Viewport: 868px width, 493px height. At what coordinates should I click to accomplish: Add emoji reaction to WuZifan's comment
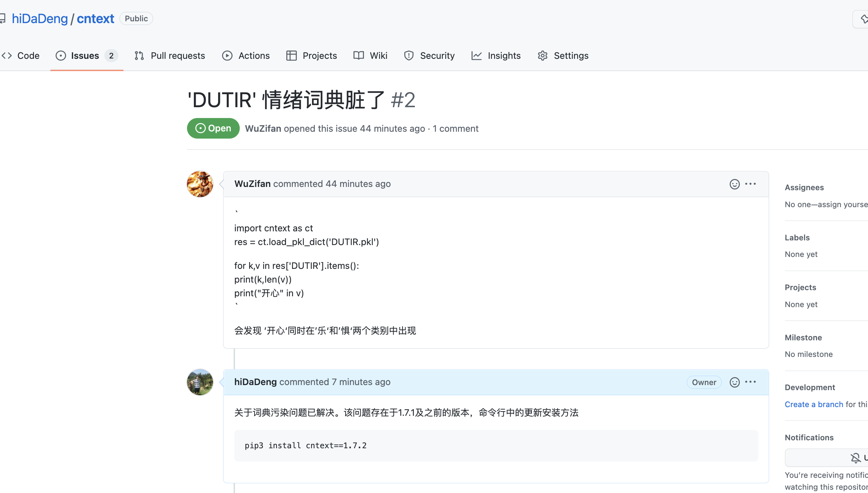pos(734,184)
